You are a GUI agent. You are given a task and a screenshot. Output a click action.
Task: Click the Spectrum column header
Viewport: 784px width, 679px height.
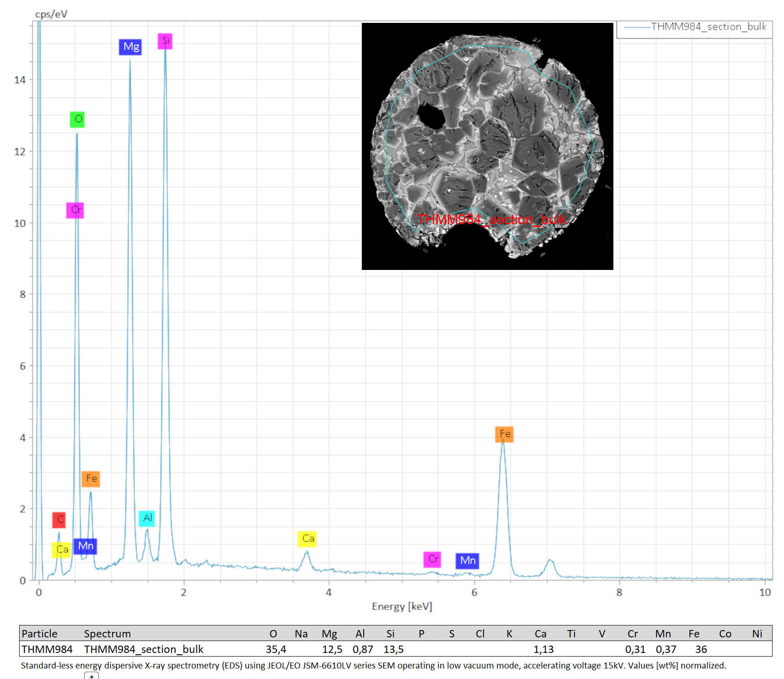tap(107, 634)
